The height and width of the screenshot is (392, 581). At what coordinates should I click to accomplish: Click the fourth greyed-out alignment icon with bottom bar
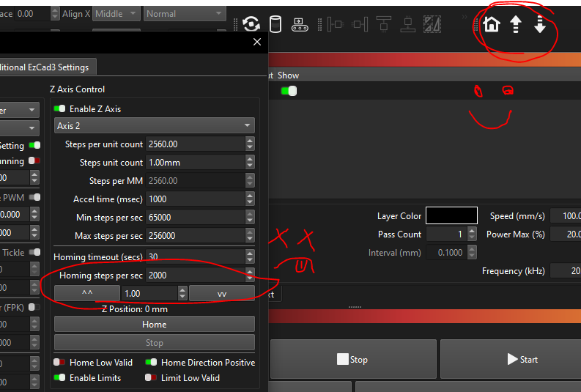pyautogui.click(x=408, y=24)
